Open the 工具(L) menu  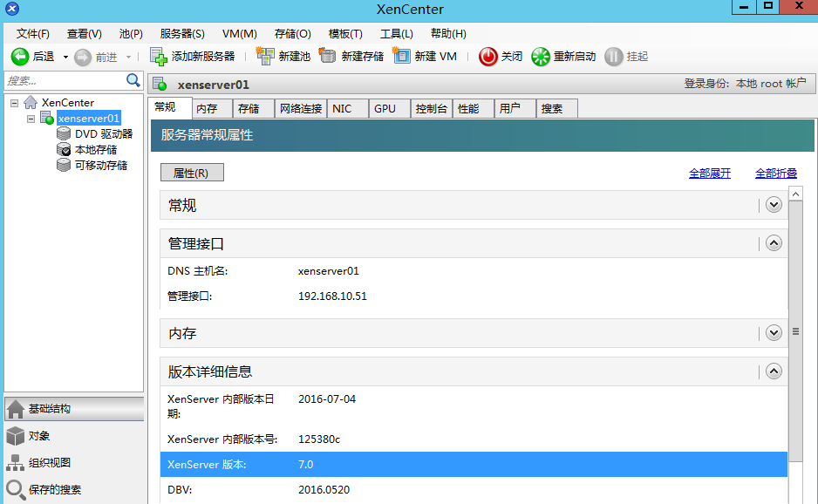click(x=397, y=34)
